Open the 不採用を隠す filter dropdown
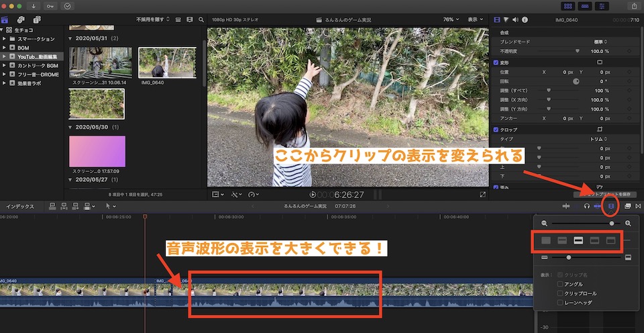This screenshot has height=333, width=644. 153,19
